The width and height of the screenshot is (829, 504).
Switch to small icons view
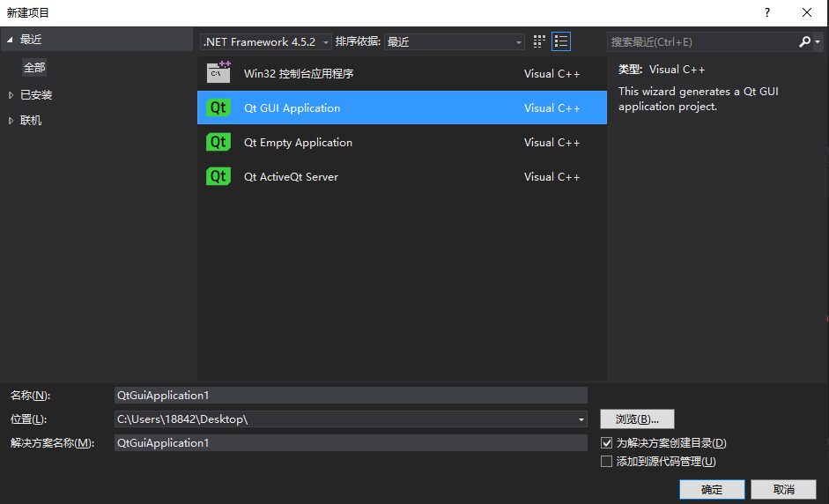(539, 41)
